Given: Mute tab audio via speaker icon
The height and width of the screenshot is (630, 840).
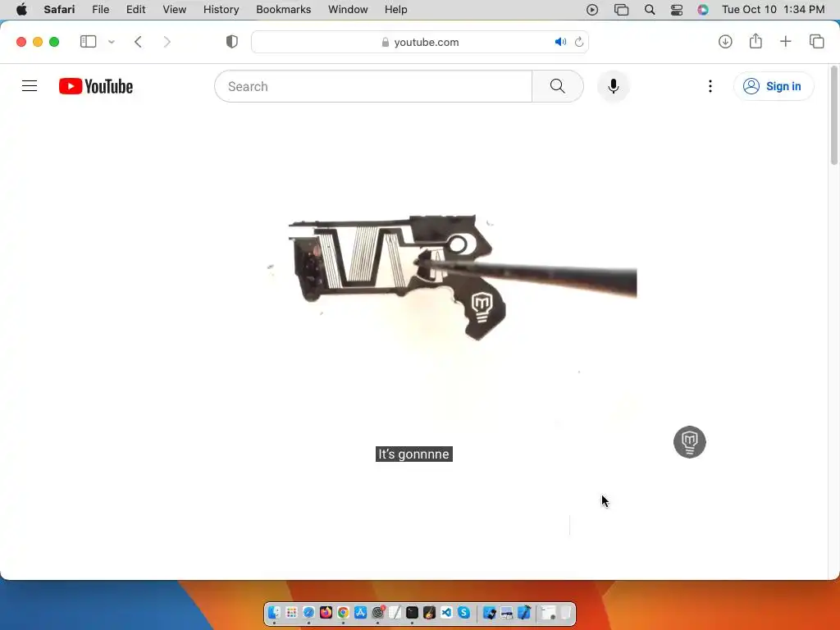Looking at the screenshot, I should [x=560, y=42].
